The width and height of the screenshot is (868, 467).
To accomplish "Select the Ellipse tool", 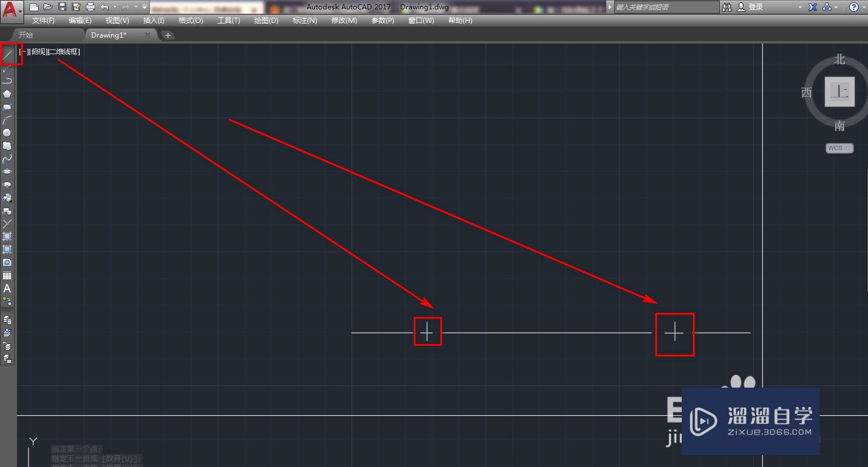I will pos(7,172).
